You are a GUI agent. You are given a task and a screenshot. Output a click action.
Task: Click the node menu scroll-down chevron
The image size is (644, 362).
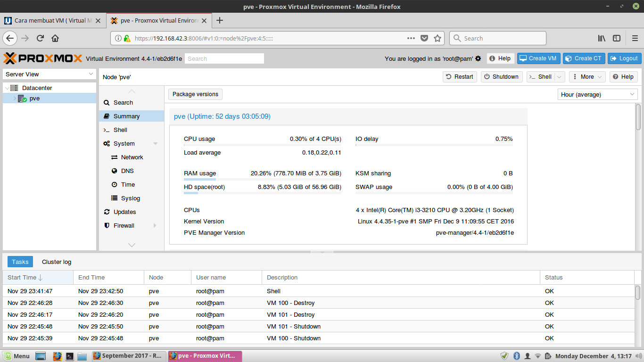click(x=132, y=245)
